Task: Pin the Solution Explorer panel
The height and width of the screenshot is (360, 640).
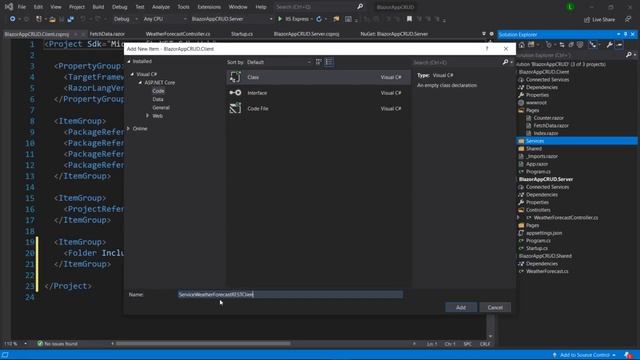Action: tap(625, 34)
